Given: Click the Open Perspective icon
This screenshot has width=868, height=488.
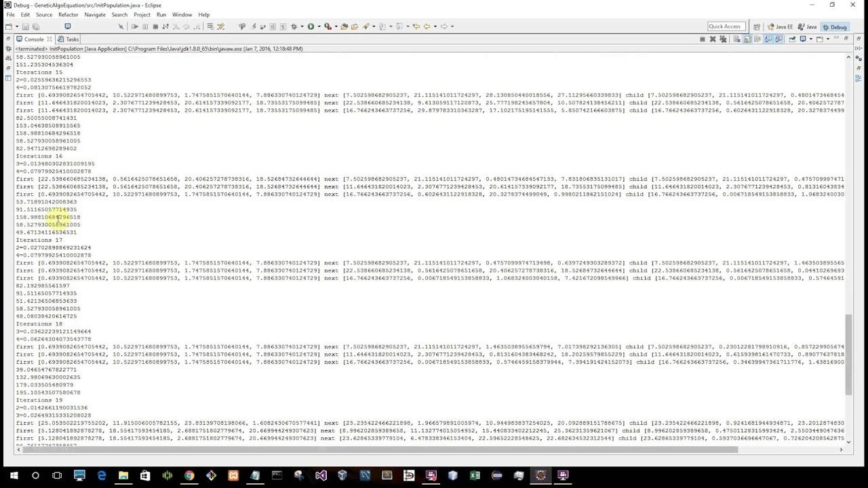Looking at the screenshot, I should [757, 27].
